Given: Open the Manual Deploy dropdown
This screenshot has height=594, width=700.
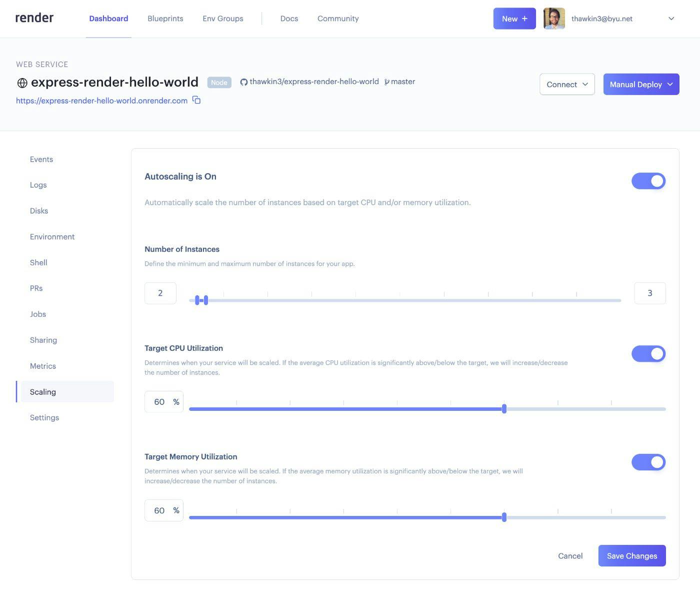Looking at the screenshot, I should pos(641,84).
